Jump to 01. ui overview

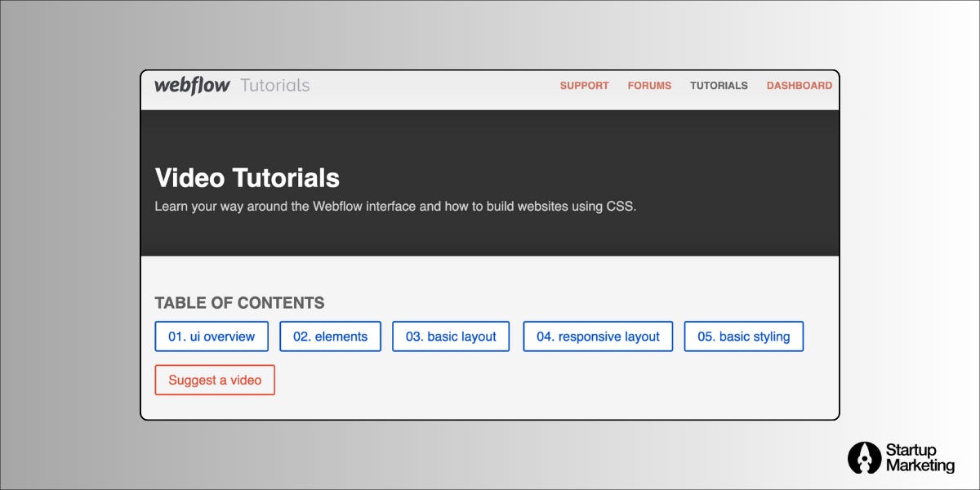(212, 336)
